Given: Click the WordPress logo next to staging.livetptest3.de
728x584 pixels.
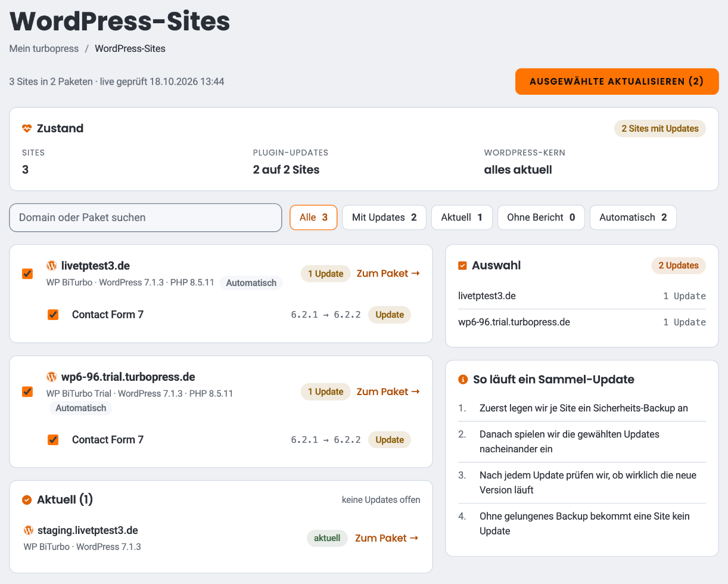Looking at the screenshot, I should [x=29, y=530].
